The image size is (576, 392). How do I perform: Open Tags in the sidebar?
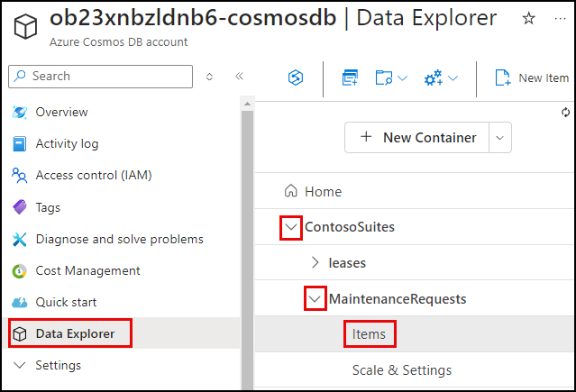pos(48,207)
